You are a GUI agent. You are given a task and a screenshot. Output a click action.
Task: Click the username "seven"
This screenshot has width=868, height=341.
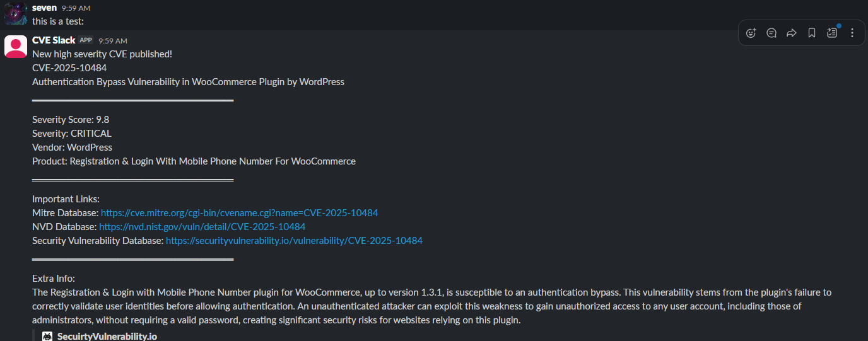coord(44,8)
